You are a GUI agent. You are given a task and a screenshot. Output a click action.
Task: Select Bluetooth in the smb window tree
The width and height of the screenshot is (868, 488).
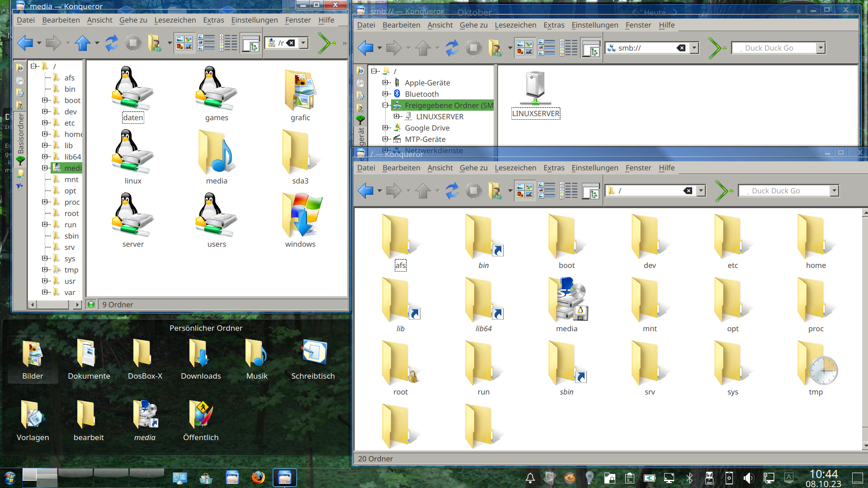click(421, 94)
